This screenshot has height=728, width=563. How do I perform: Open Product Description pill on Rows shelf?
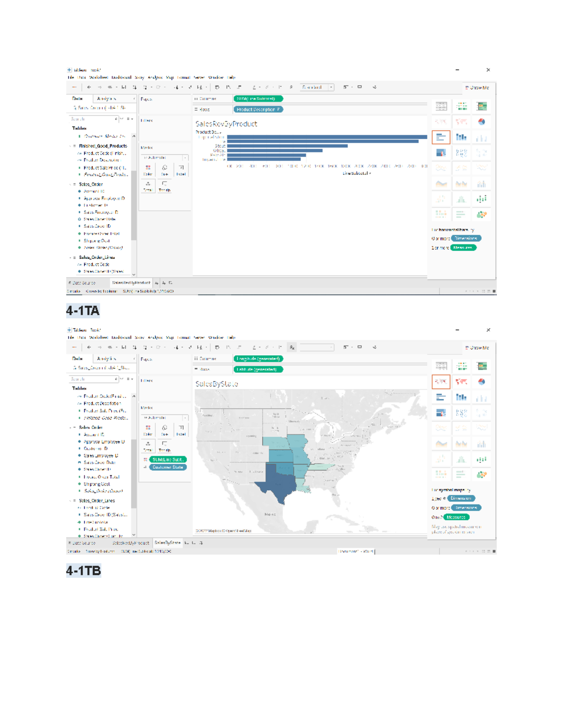click(258, 110)
